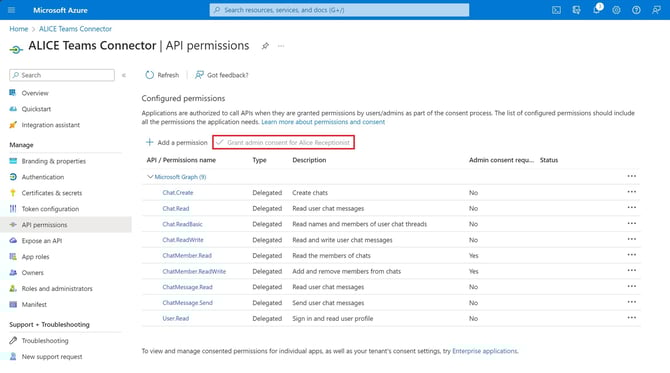Click Grant admin consent for Alice Receptionist

283,142
